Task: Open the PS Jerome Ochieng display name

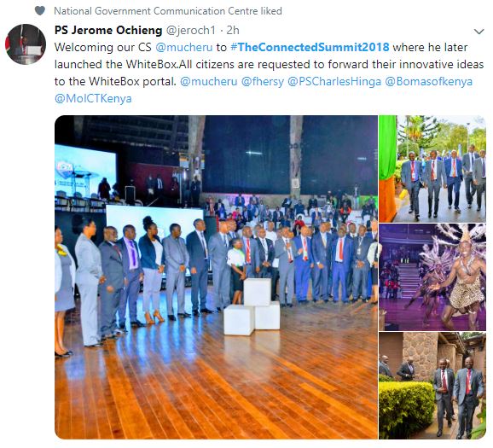Action: [x=108, y=30]
